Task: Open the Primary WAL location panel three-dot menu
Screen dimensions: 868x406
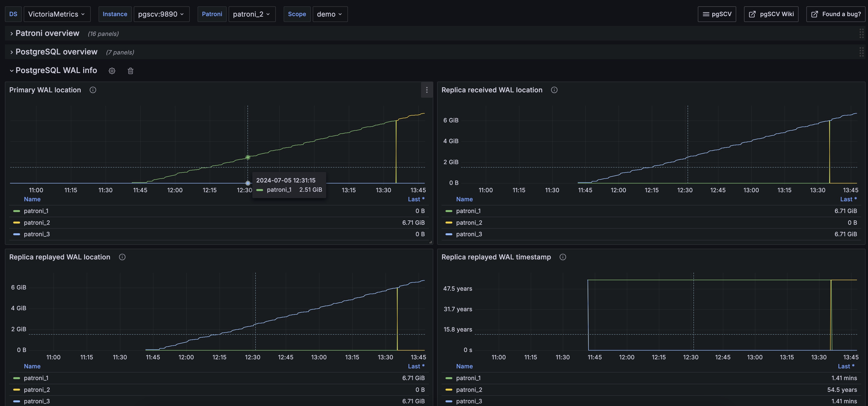Action: (x=427, y=90)
